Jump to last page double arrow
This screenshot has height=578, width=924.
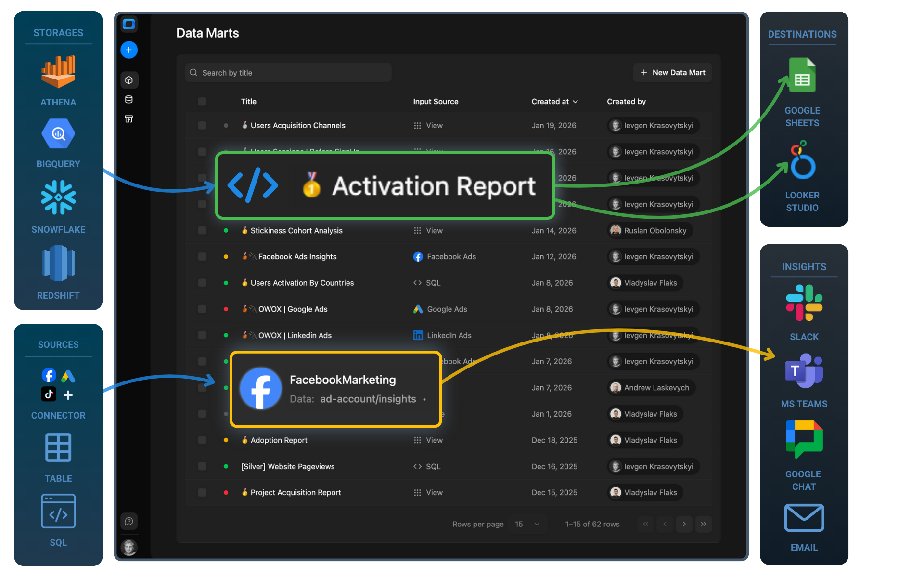pyautogui.click(x=703, y=524)
